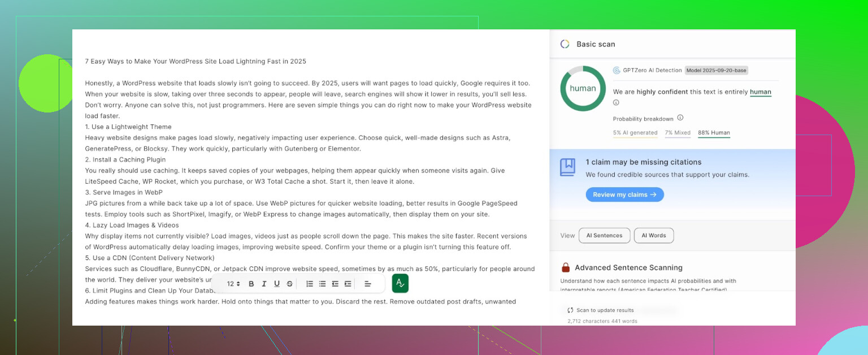Viewport: 868px width, 355px height.
Task: Insert a bulleted list
Action: point(322,284)
